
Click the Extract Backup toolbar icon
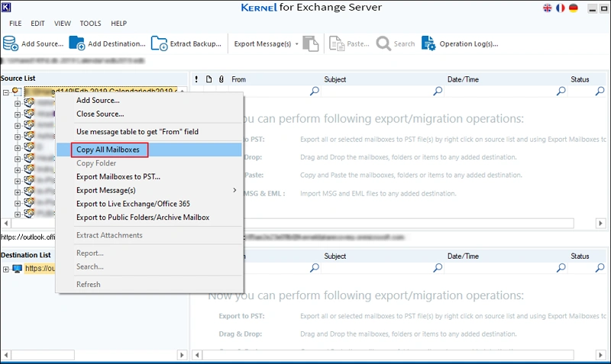[x=159, y=43]
